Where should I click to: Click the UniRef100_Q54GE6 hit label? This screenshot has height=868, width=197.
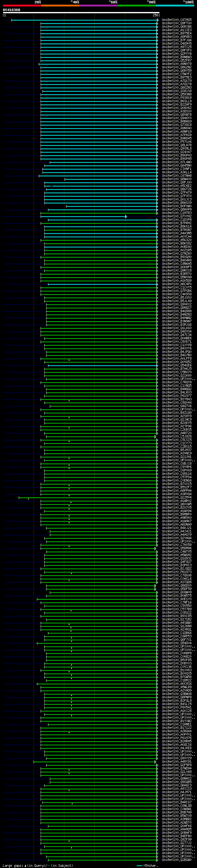pyautogui.click(x=177, y=365)
